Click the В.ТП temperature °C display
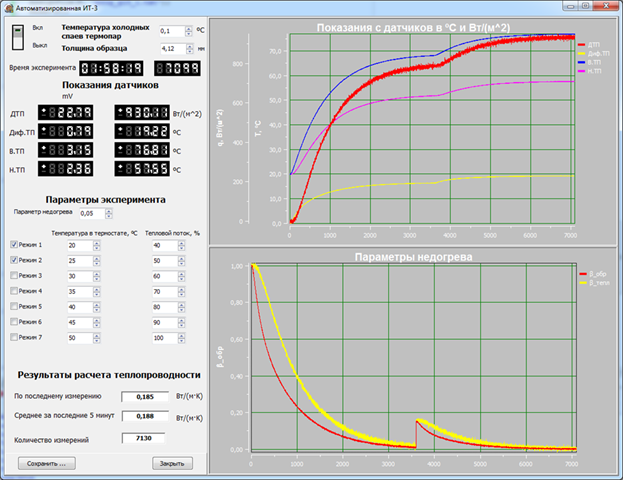Screen dimensions: 623x480 coord(142,150)
